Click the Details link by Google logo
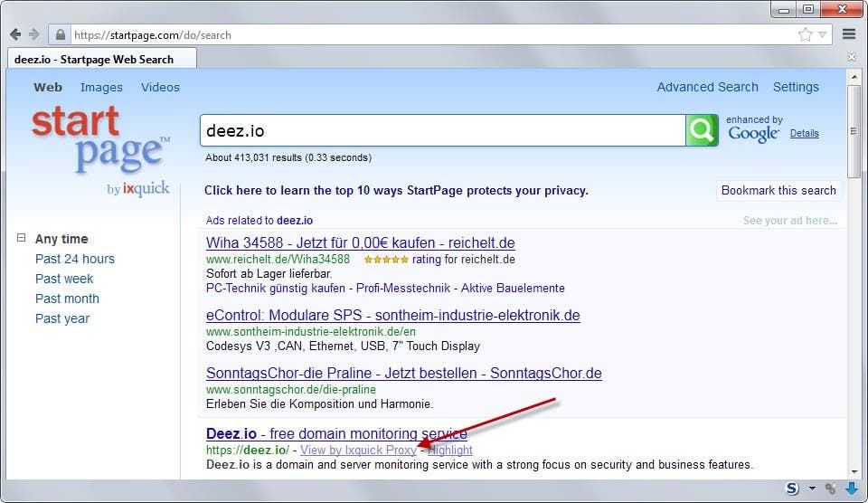Image resolution: width=868 pixels, height=503 pixels. pos(805,134)
